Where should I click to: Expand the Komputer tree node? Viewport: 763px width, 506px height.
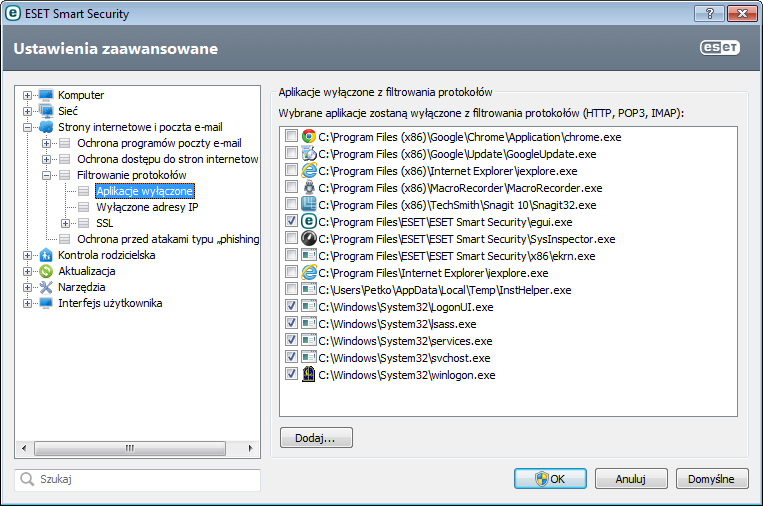point(27,95)
